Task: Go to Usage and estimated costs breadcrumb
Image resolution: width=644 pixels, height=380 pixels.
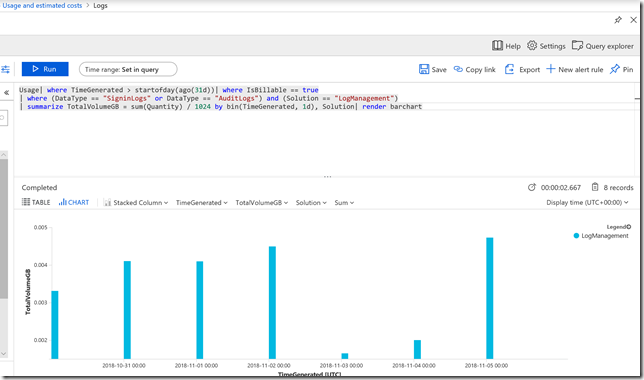Action: 42,5
